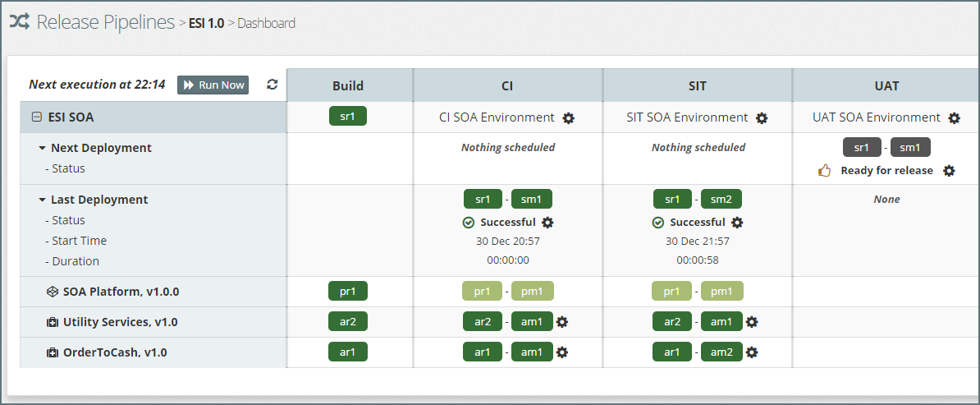Viewport: 980px width, 405px height.
Task: Open UAT SOA Environment gear settings
Action: click(954, 118)
